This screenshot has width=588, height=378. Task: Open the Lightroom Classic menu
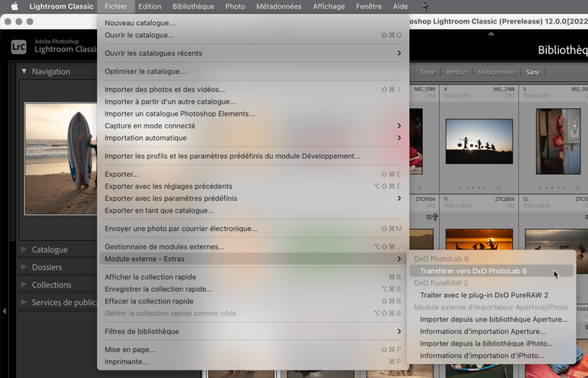tap(61, 6)
